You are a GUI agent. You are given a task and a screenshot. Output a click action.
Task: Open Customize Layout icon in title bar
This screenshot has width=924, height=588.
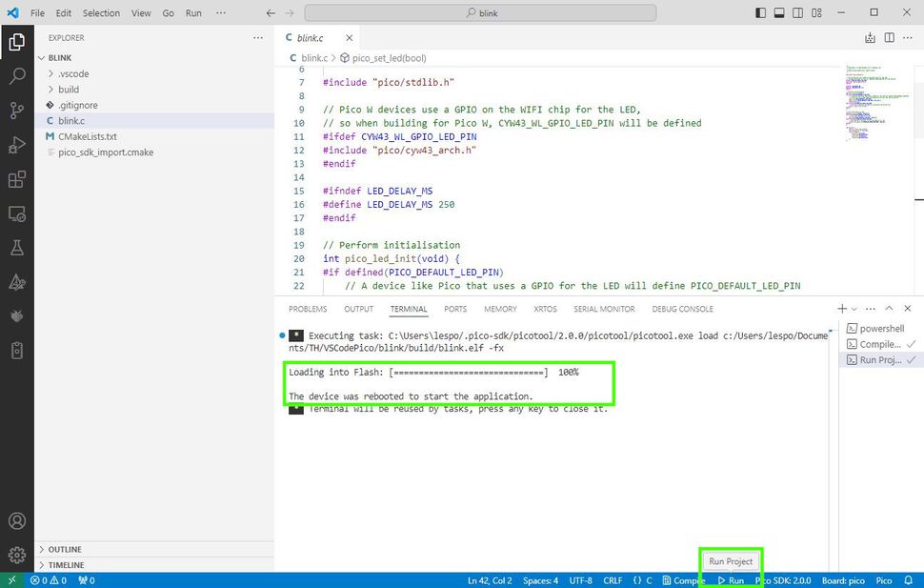click(x=816, y=13)
